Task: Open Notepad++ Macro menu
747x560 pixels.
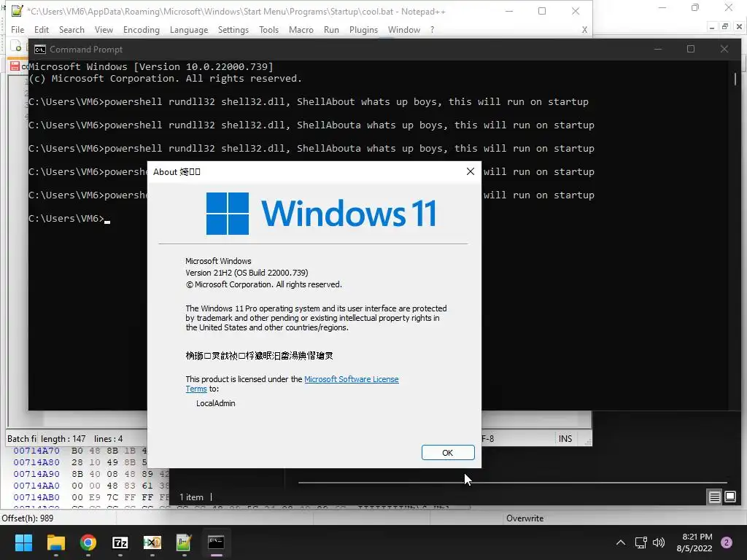Action: [x=301, y=29]
